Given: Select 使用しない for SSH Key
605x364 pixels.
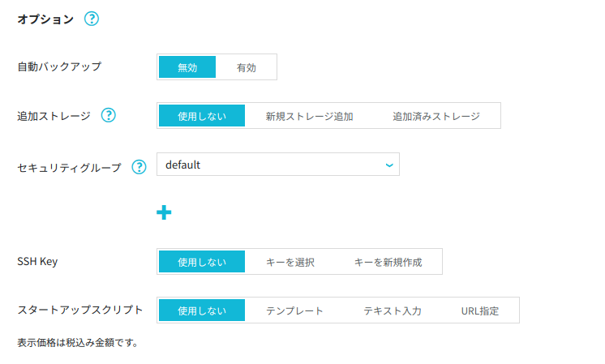Looking at the screenshot, I should click(x=202, y=261).
